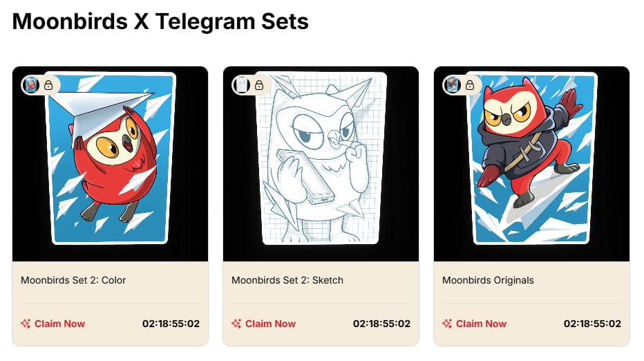Click the countdown timer on Originals card

(592, 324)
